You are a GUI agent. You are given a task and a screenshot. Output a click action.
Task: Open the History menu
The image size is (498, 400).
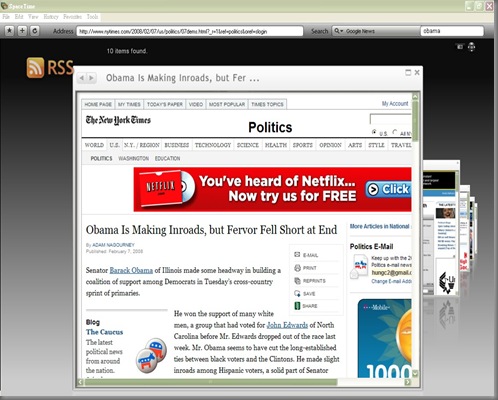[x=51, y=17]
